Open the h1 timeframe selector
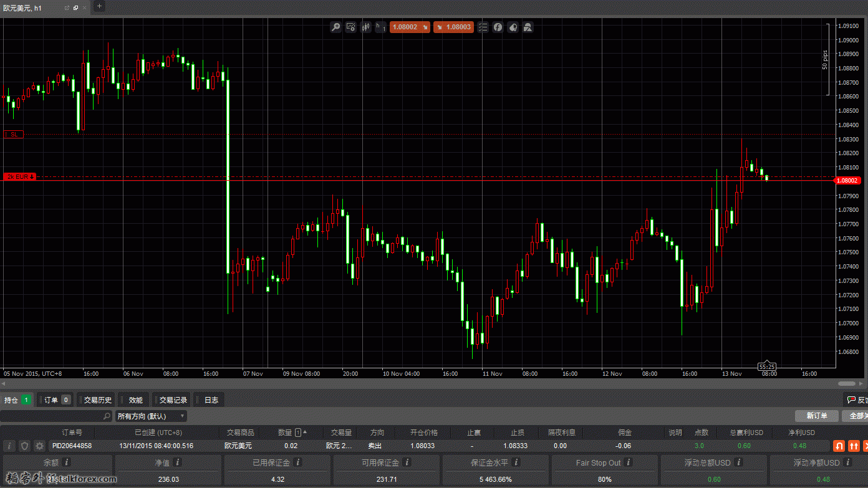Viewport: 868px width, 488px height. [380, 27]
